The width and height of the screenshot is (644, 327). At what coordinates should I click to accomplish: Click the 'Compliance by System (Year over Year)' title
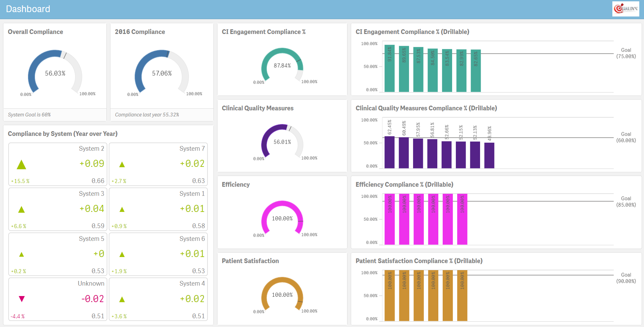click(x=63, y=134)
